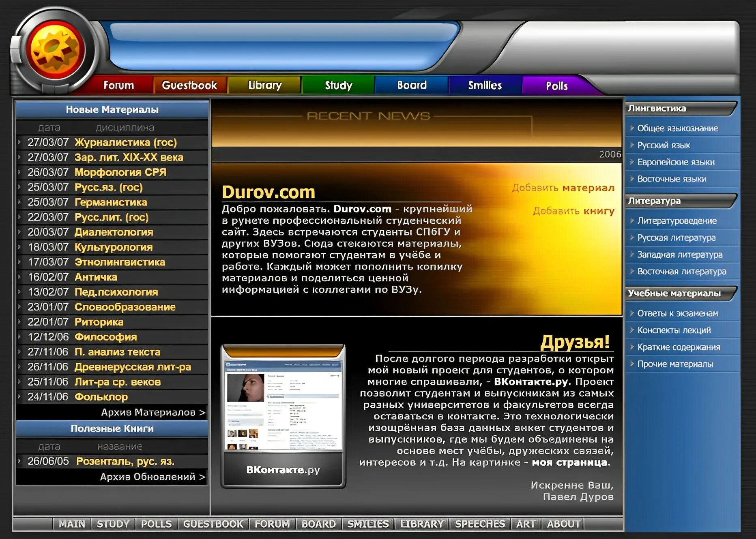Open Журналистика (гос) material
756x539 pixels.
[x=126, y=142]
